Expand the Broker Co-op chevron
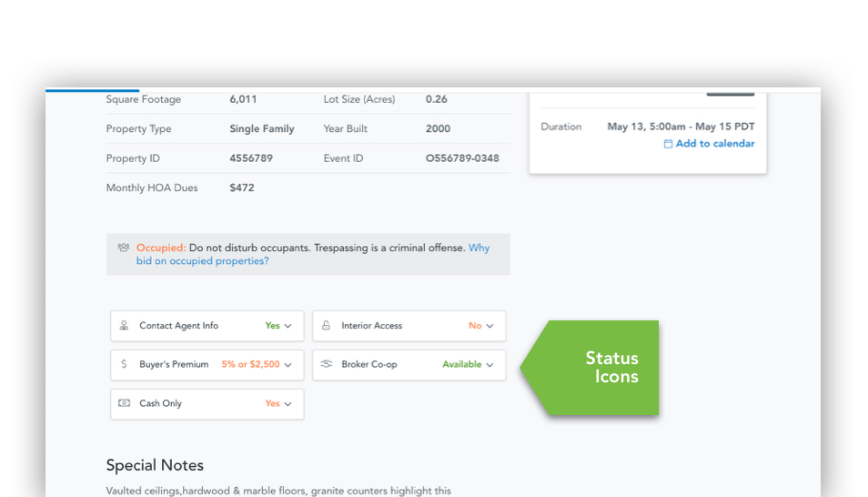Viewport: 868px width, 497px height. tap(490, 365)
